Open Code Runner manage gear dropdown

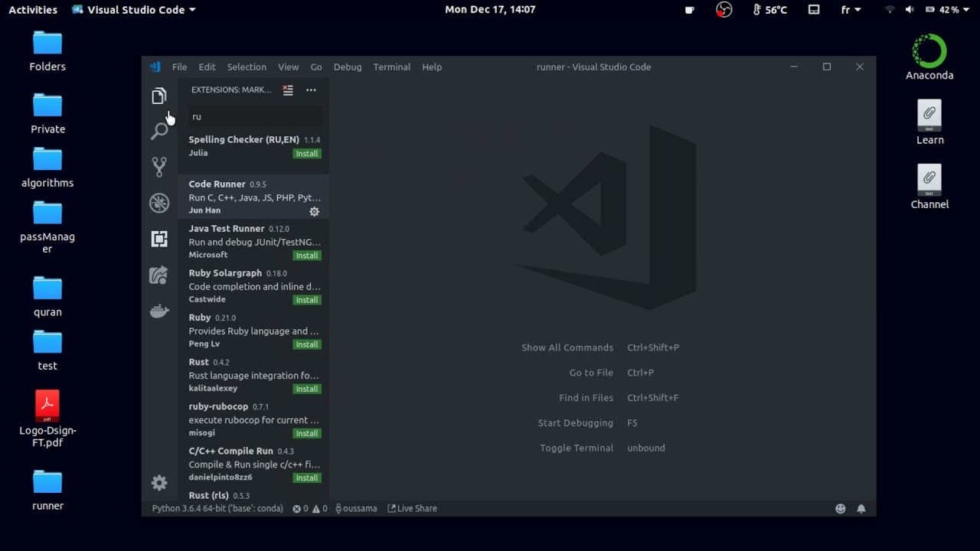point(314,211)
